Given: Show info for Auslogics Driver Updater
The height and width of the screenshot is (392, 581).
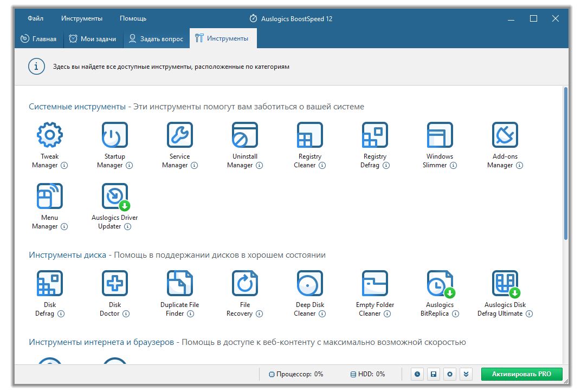Looking at the screenshot, I should (127, 226).
